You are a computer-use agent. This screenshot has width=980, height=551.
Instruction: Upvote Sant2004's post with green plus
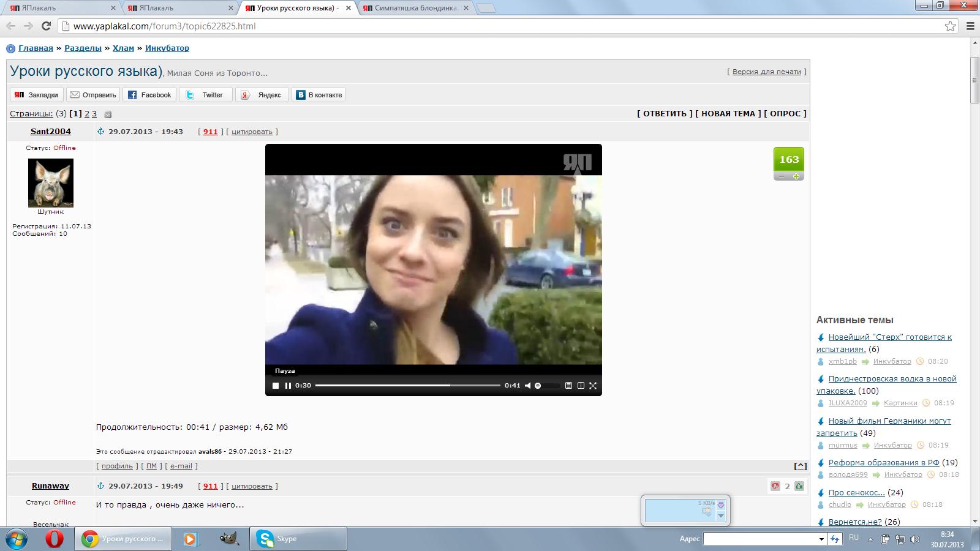[x=796, y=176]
